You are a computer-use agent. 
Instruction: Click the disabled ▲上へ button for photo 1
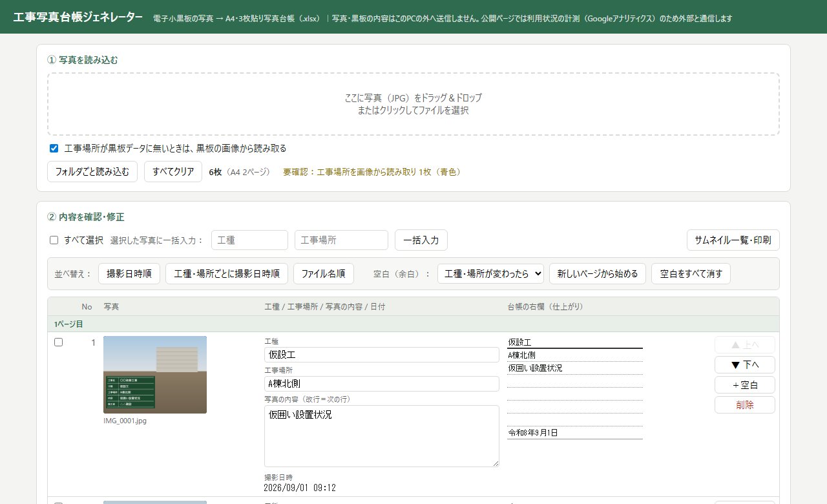pyautogui.click(x=745, y=344)
